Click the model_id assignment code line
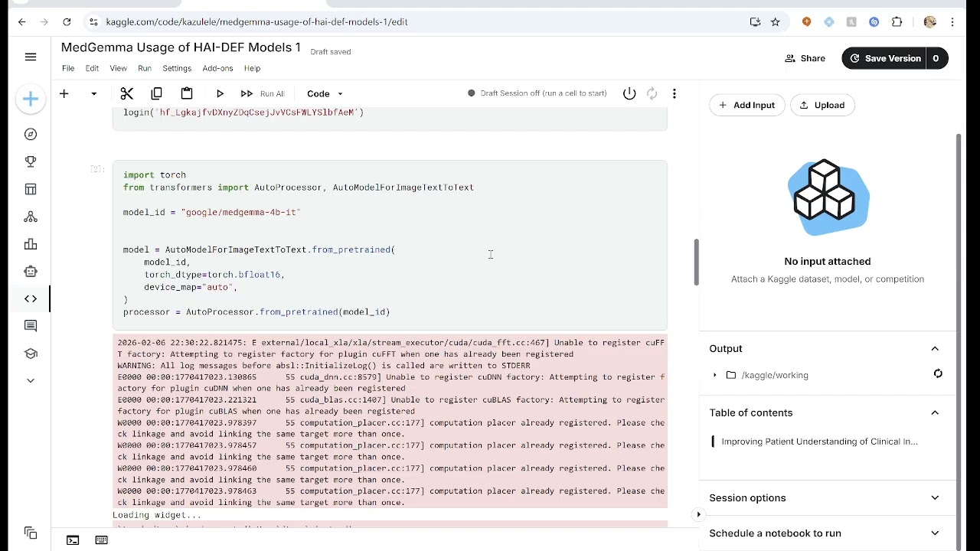 point(212,212)
